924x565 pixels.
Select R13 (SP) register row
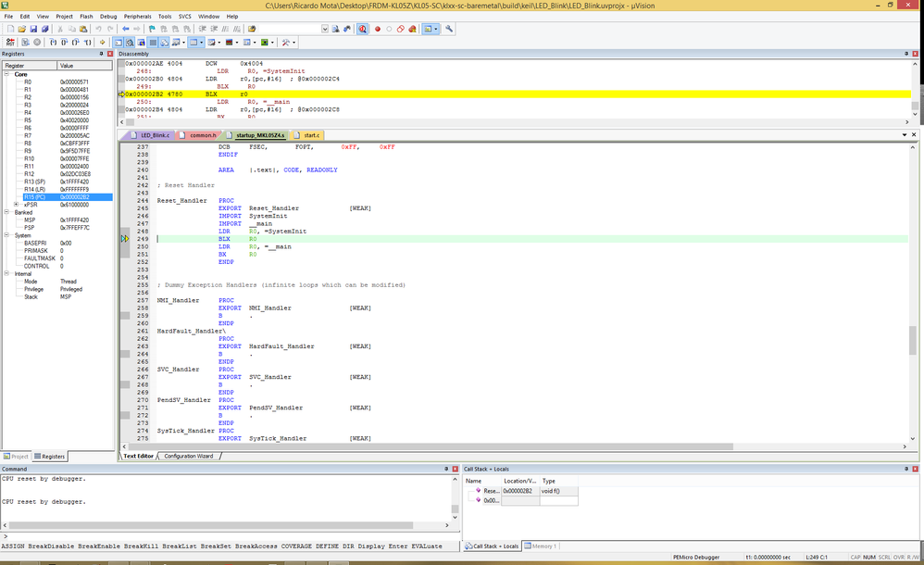(x=68, y=182)
